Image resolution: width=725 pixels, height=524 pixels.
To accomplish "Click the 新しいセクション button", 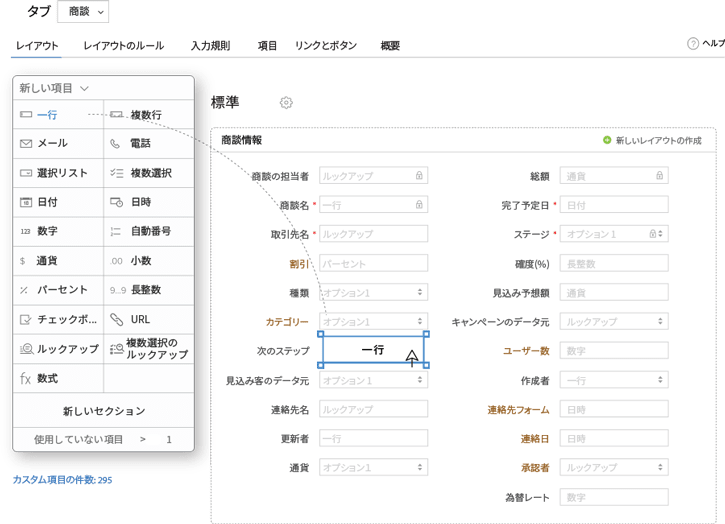I will [104, 410].
